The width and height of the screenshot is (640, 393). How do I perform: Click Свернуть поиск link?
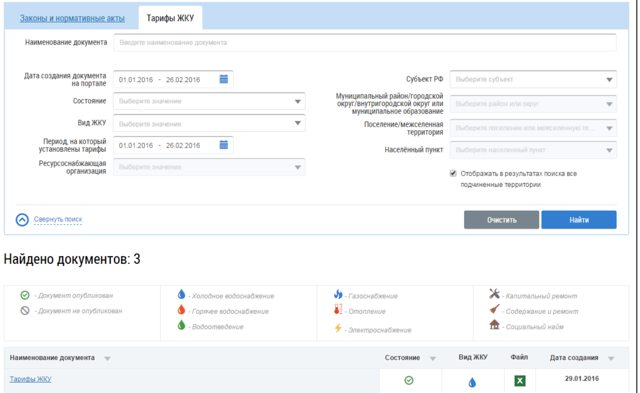click(x=58, y=219)
